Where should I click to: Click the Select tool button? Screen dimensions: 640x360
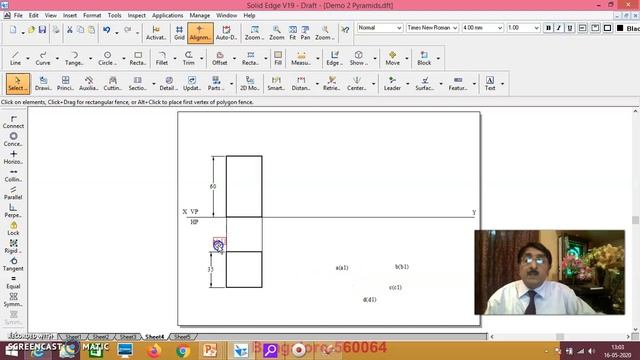(18, 83)
